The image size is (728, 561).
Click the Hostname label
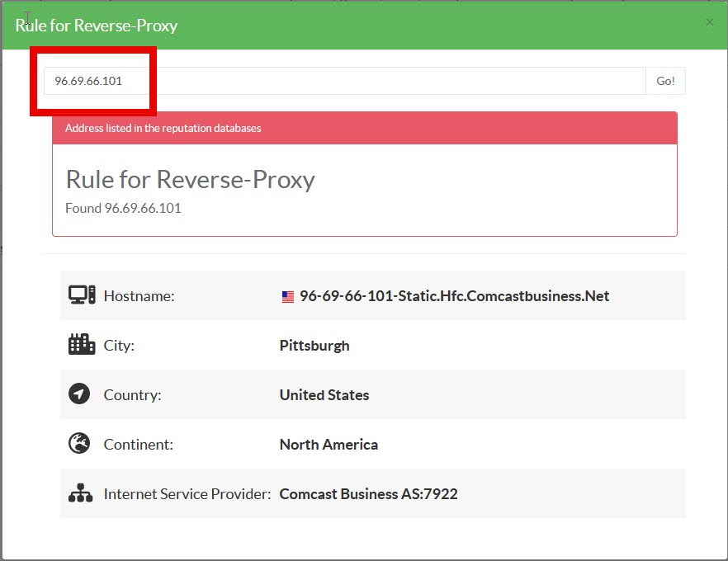pyautogui.click(x=139, y=295)
